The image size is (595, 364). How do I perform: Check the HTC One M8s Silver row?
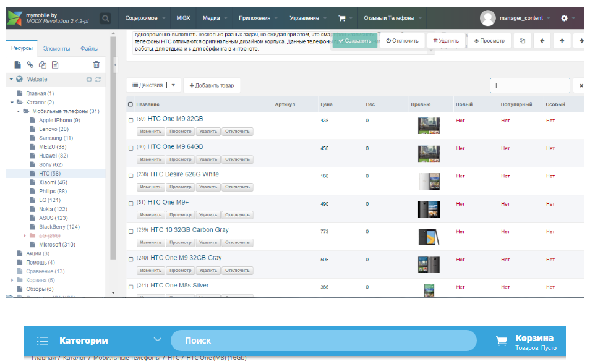(131, 287)
